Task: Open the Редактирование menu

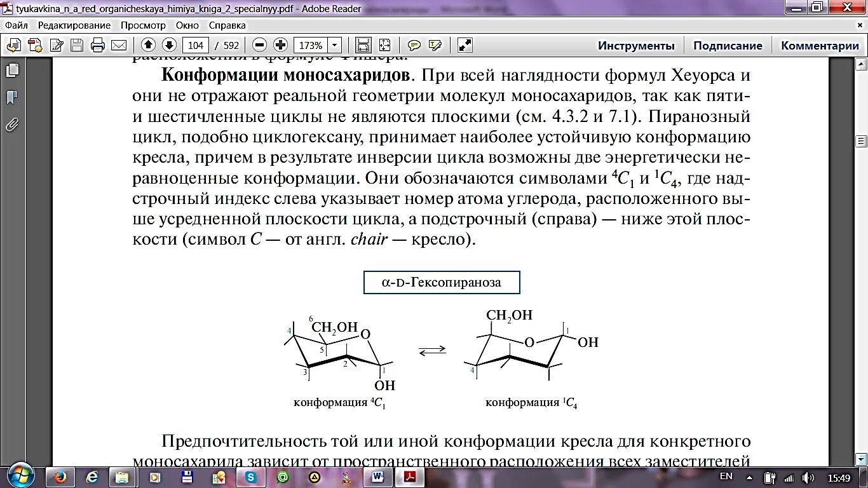Action: click(74, 25)
